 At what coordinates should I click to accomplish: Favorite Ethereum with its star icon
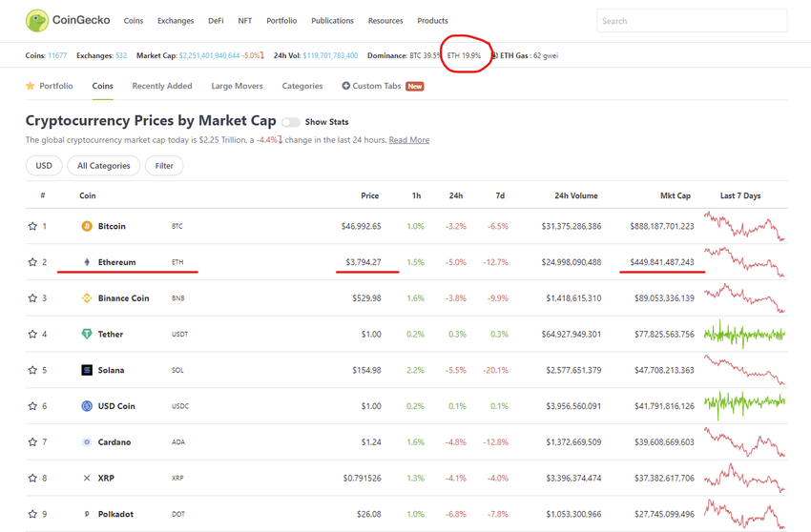[x=32, y=262]
